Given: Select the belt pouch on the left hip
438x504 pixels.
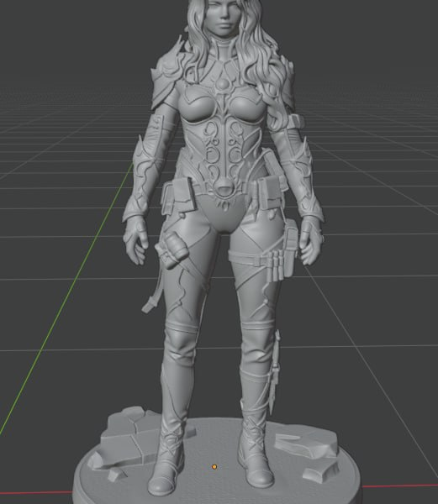Looking at the screenshot, I should pos(178,197).
